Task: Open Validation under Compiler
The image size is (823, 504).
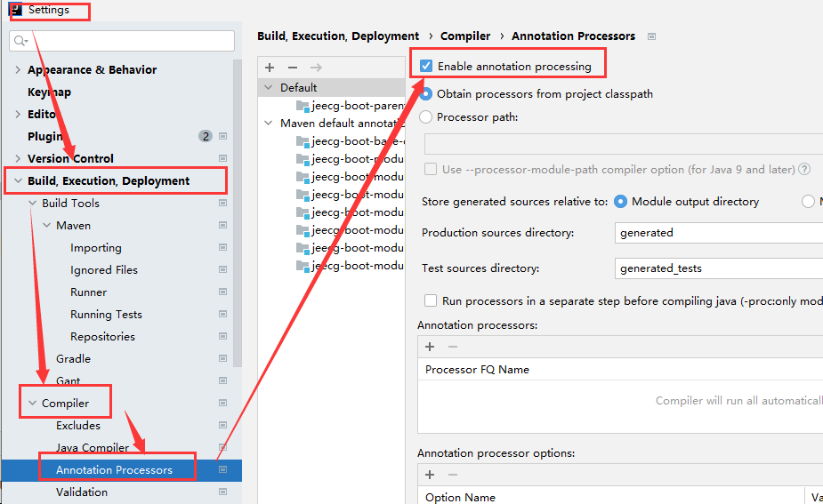Action: (82, 492)
